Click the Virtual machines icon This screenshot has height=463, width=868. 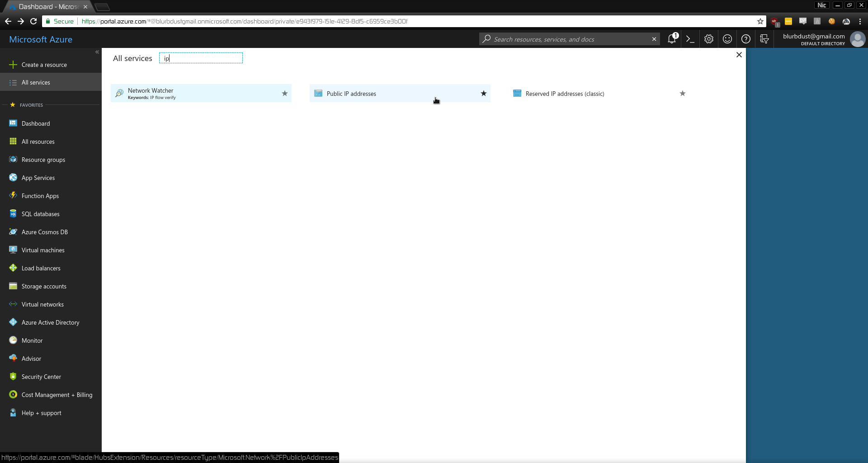(13, 250)
